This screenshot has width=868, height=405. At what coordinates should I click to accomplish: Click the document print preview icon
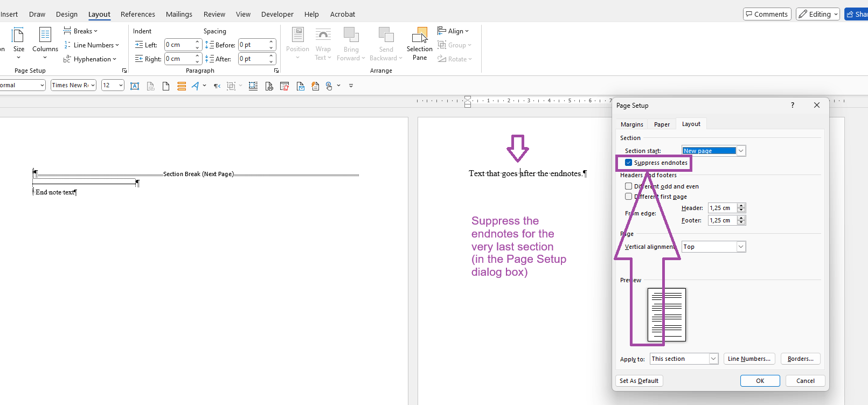[269, 86]
